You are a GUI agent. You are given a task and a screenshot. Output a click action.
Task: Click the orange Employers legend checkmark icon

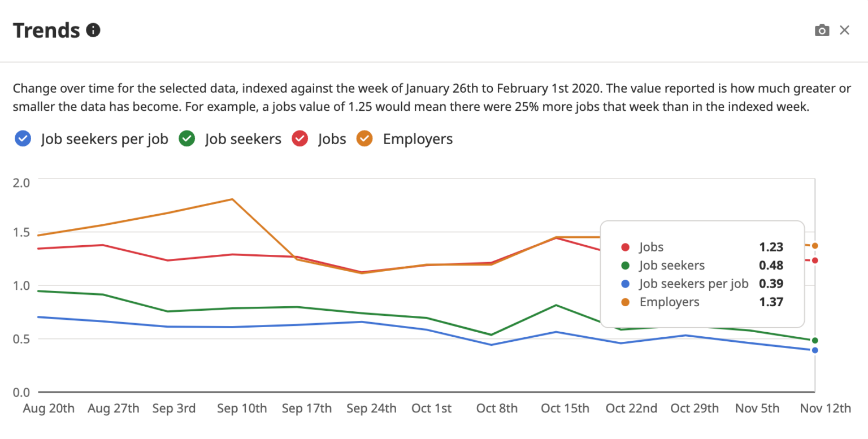pos(366,138)
